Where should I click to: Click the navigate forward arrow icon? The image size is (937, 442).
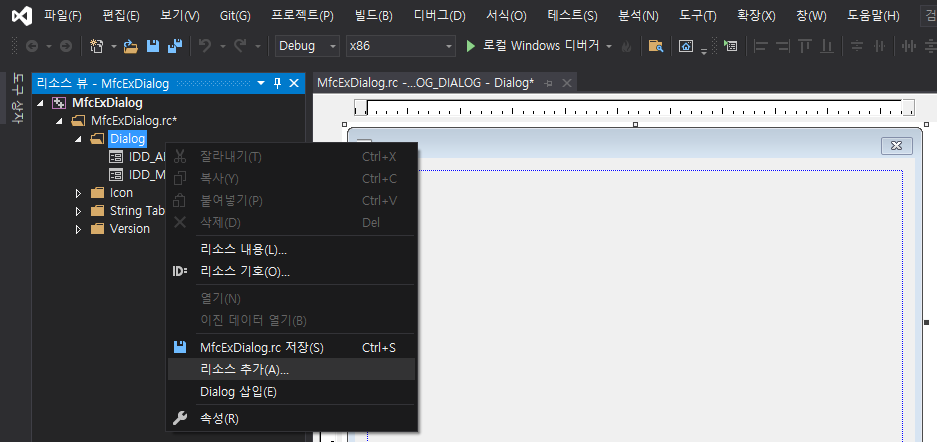click(x=66, y=46)
